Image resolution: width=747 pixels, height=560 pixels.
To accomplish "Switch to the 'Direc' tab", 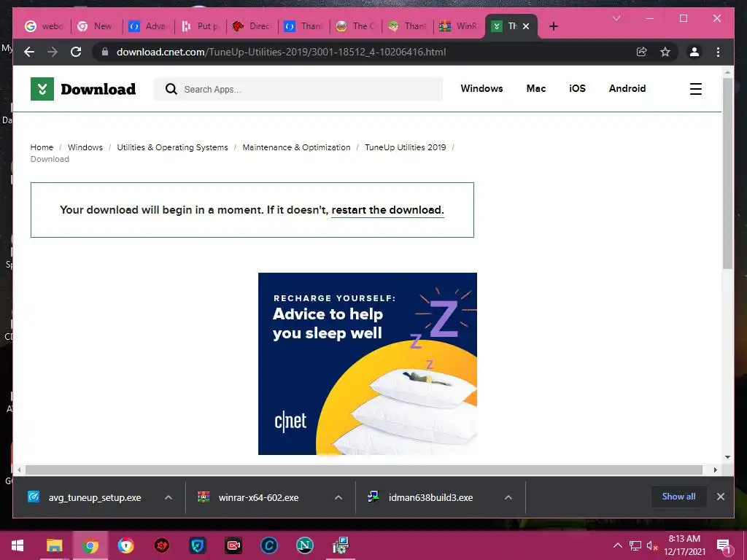I will pos(252,26).
